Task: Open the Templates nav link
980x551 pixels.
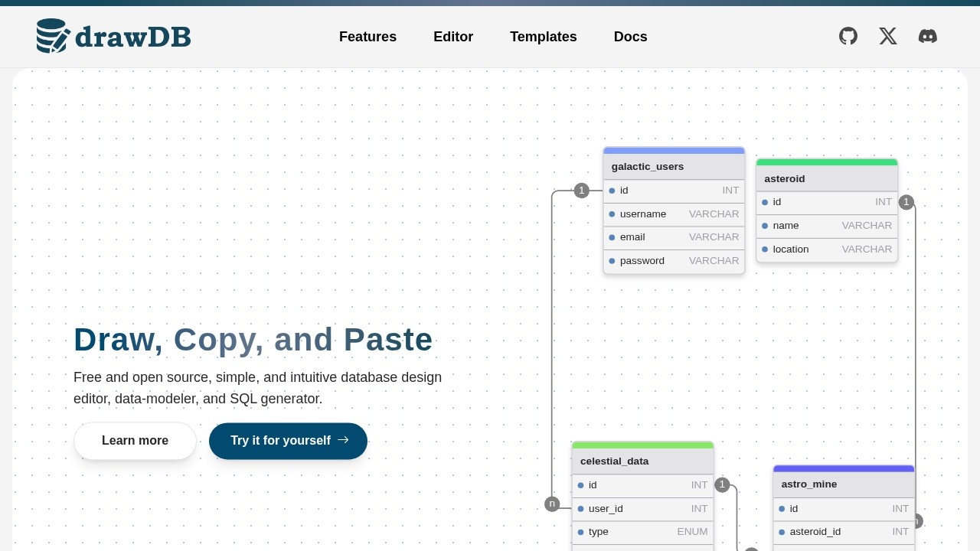Action: click(543, 37)
